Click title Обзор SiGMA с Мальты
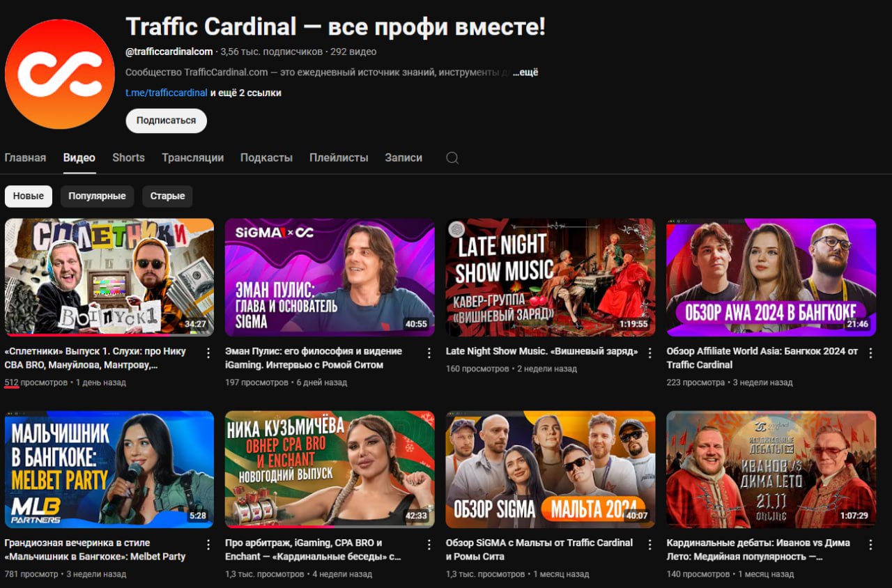 tap(539, 550)
